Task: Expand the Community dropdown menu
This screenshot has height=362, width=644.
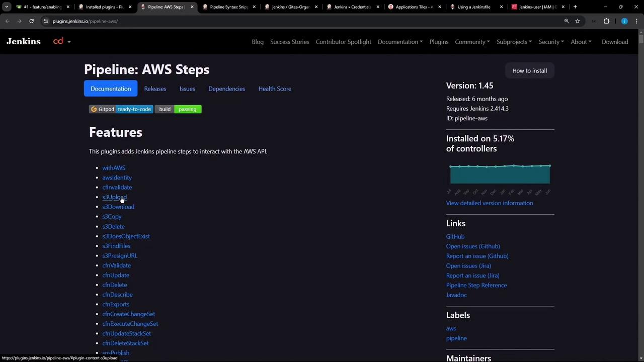Action: [472, 42]
